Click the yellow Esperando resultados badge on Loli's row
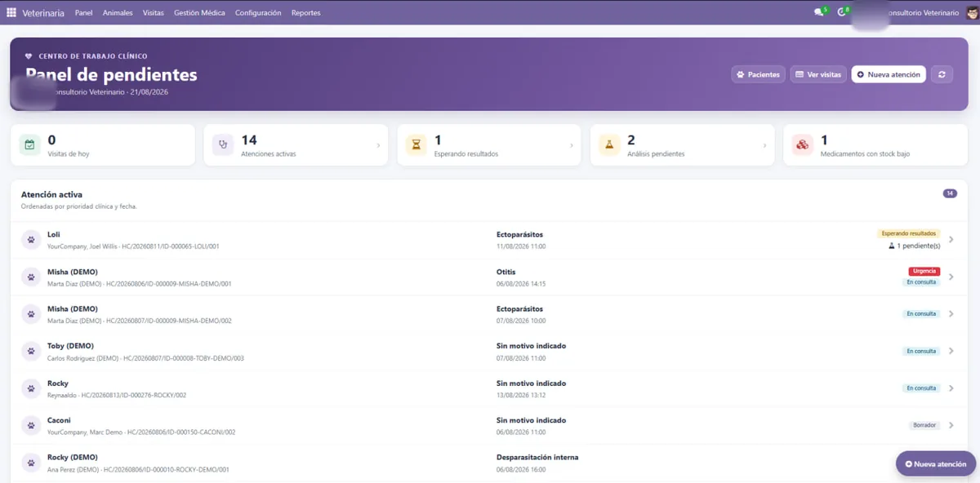 [908, 233]
